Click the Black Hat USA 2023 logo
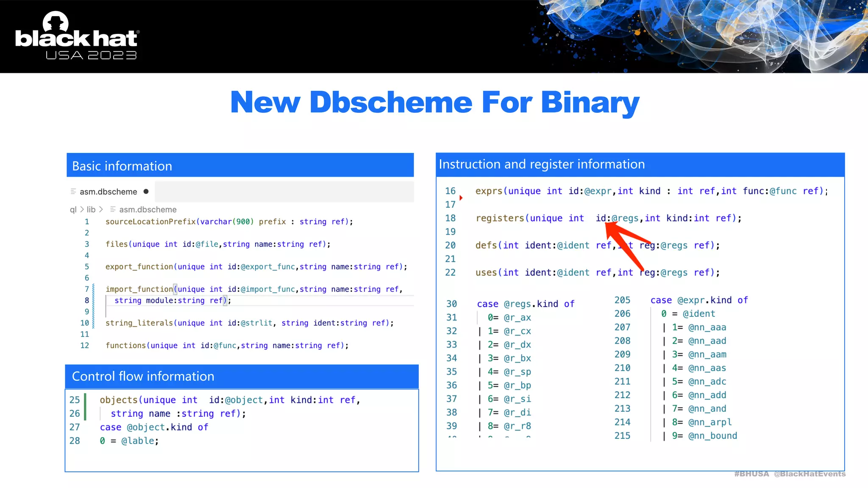Screen dimensions: 868x488 click(x=77, y=36)
